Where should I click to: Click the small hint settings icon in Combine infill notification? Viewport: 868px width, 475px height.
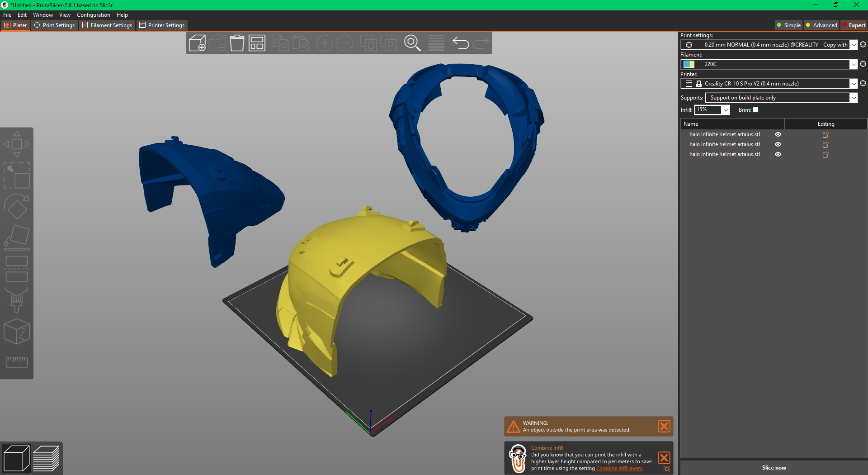click(x=666, y=469)
